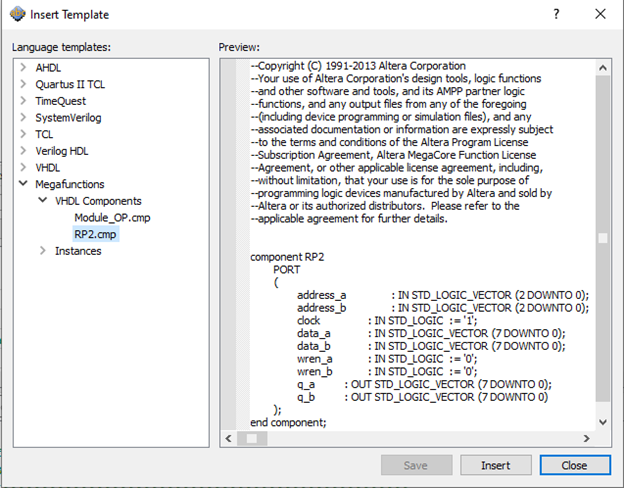
Task: Expand the AHDL template category
Action: pyautogui.click(x=24, y=67)
